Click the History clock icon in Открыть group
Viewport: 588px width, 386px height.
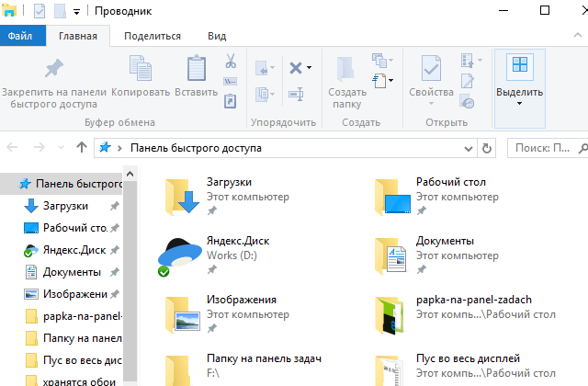pos(468,102)
